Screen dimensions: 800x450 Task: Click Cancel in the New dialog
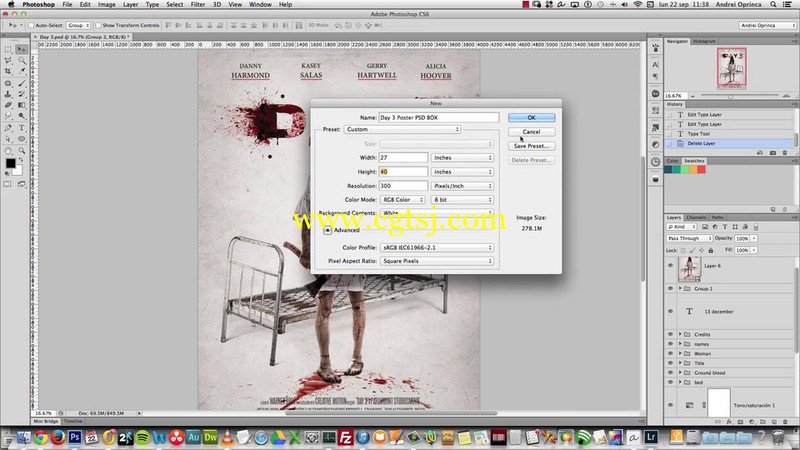click(x=531, y=132)
